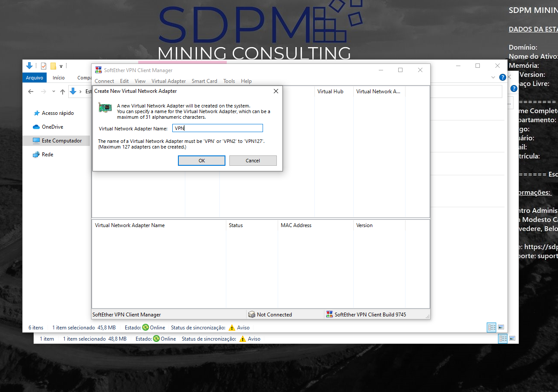Open the Smart Card menu

point(204,81)
